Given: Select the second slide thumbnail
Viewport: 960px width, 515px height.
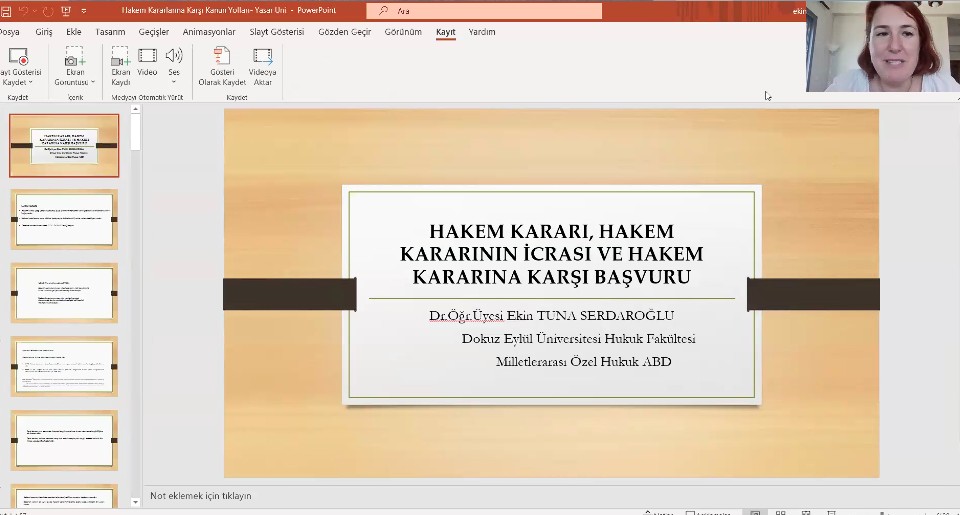Looking at the screenshot, I should click(64, 219).
